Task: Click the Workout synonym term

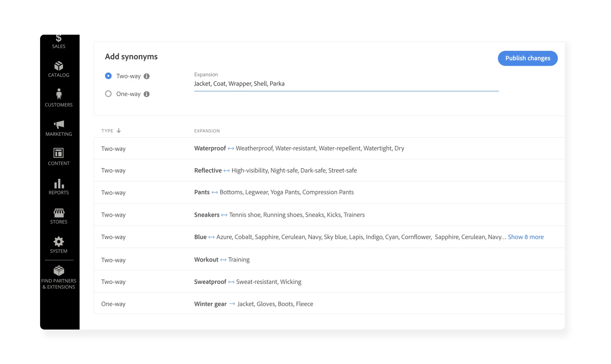Action: click(x=206, y=260)
